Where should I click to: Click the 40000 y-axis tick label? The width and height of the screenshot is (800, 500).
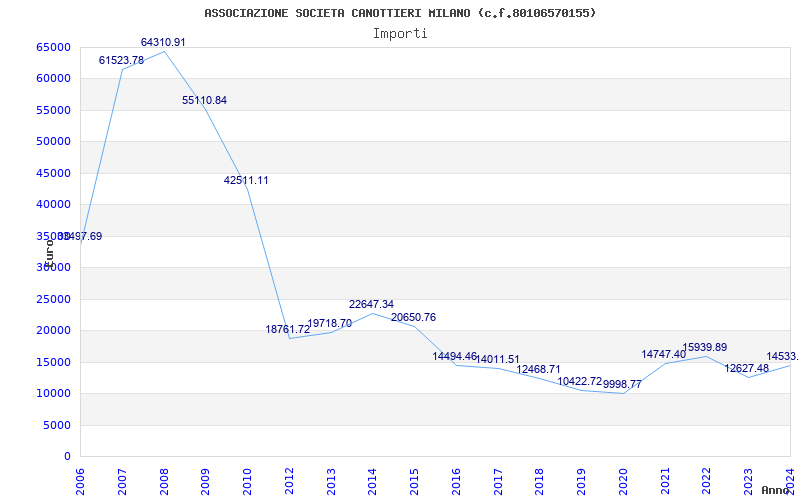tap(54, 205)
